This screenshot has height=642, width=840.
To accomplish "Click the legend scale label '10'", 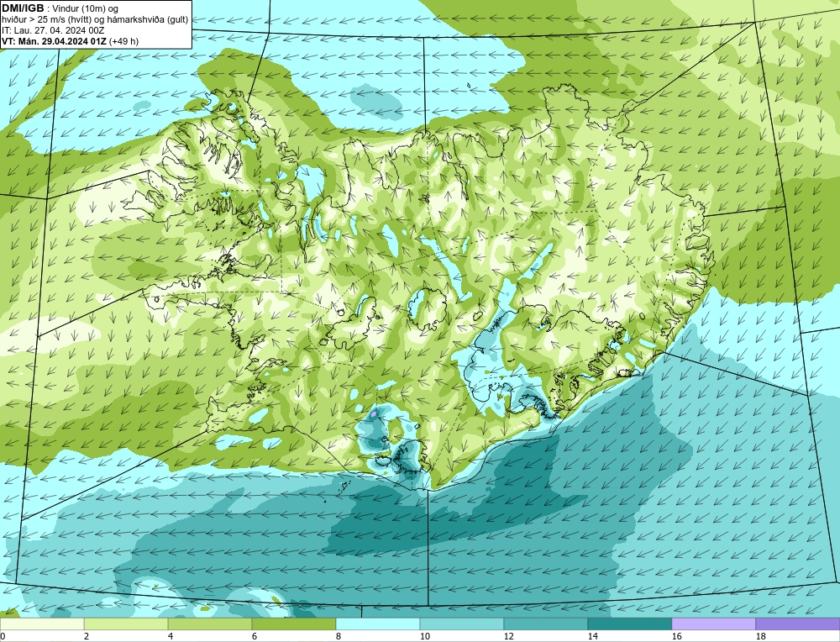I will tap(425, 637).
